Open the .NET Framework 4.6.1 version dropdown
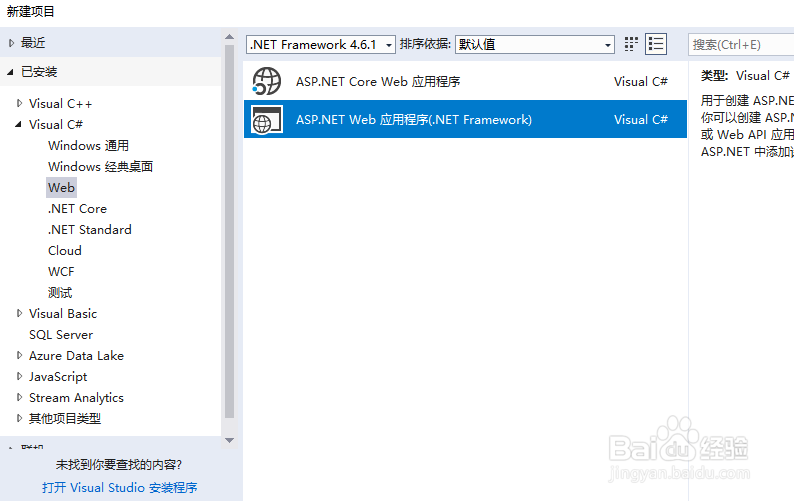Screen dimensions: 794x501 click(321, 45)
